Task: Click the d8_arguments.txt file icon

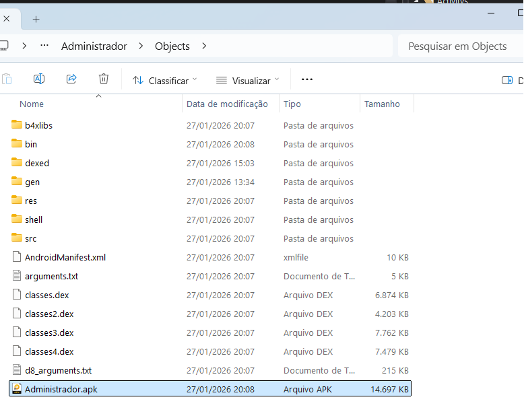Action: [x=17, y=370]
